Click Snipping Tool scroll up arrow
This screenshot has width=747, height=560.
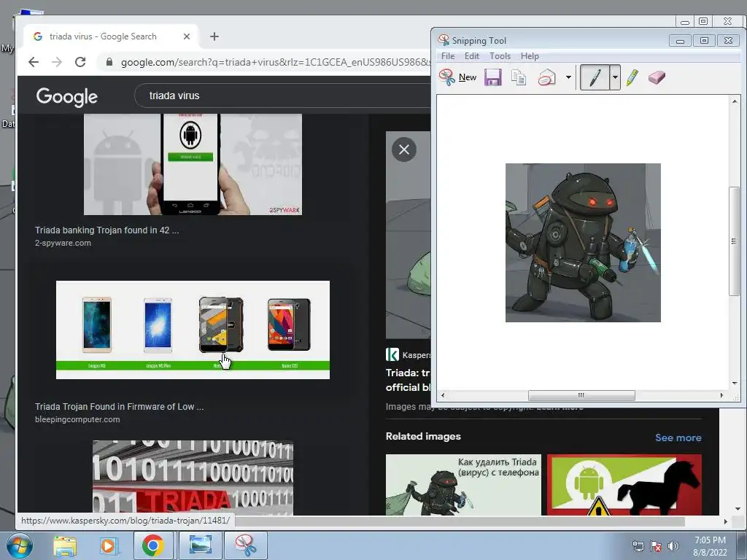click(734, 101)
